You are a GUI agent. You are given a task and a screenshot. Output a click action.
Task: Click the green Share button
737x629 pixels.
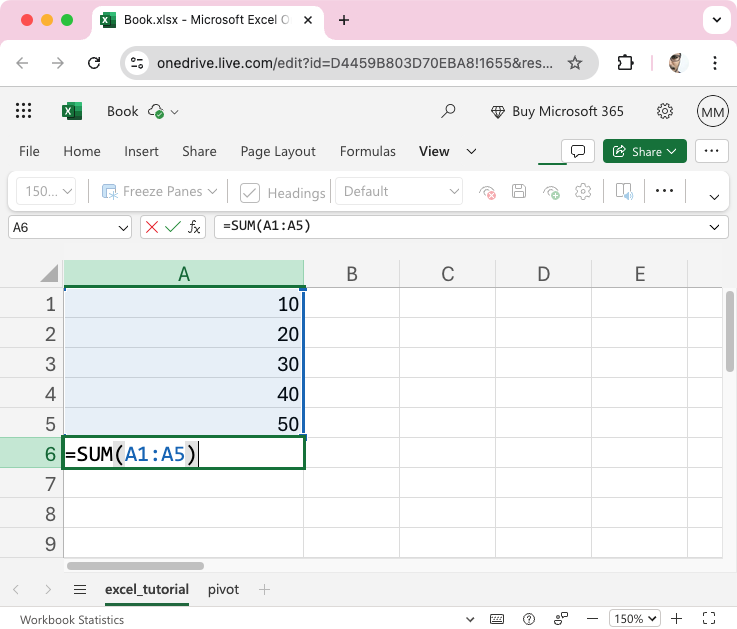tap(644, 151)
